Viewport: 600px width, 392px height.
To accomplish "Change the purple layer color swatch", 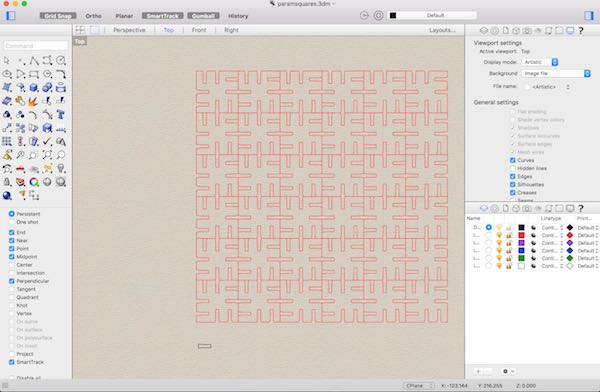I will (x=521, y=243).
